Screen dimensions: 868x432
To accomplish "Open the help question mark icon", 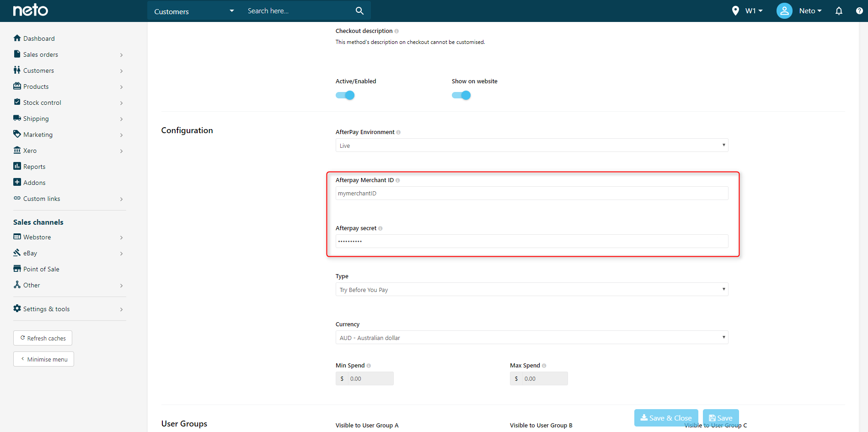I will click(x=859, y=11).
